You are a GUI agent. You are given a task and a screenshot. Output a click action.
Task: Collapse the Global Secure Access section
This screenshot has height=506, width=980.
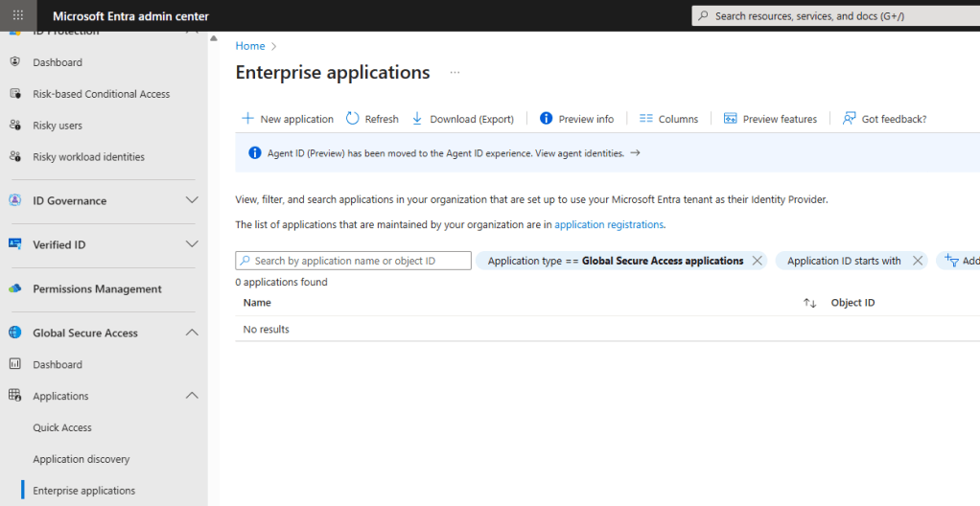tap(192, 333)
